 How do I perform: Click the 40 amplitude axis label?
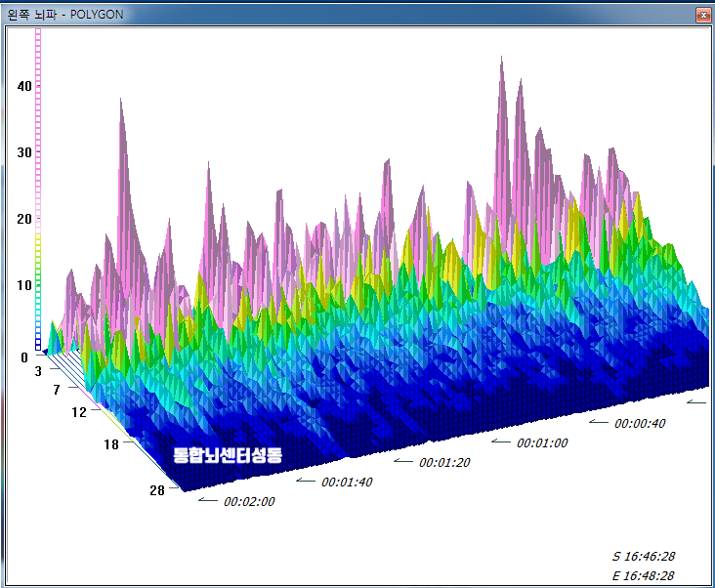tap(24, 86)
